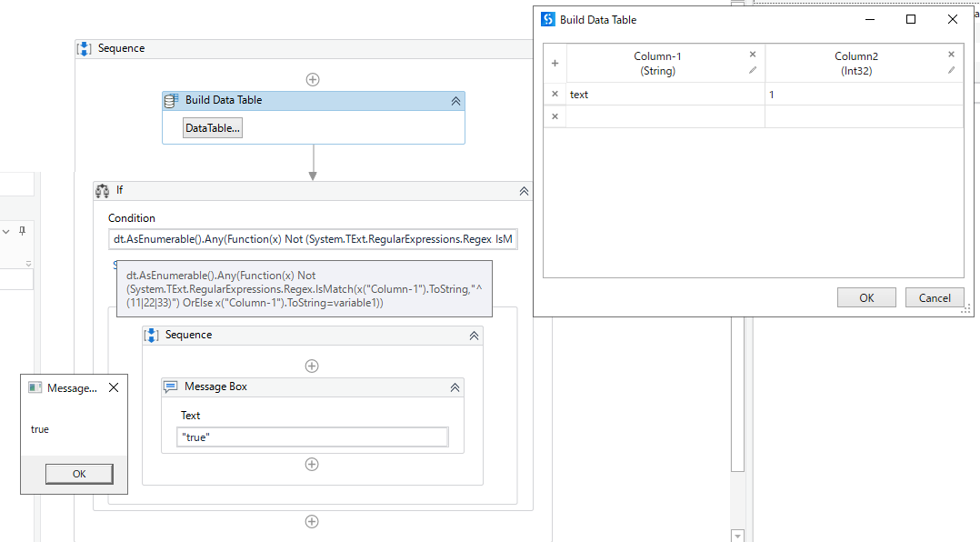
Task: Dismiss the message popup with OK
Action: click(79, 474)
